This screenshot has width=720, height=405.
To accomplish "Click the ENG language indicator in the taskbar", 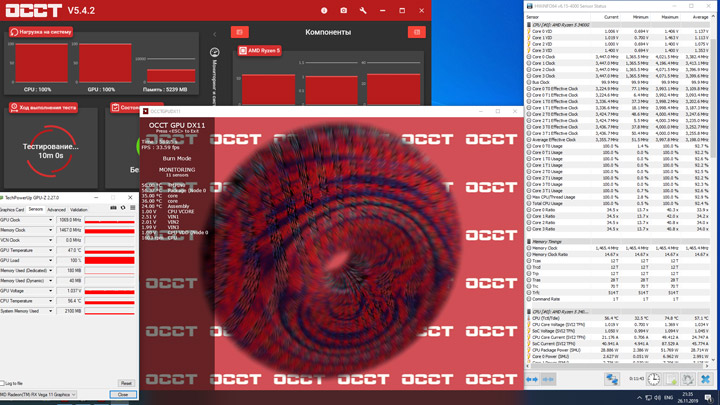I will pos(669,398).
